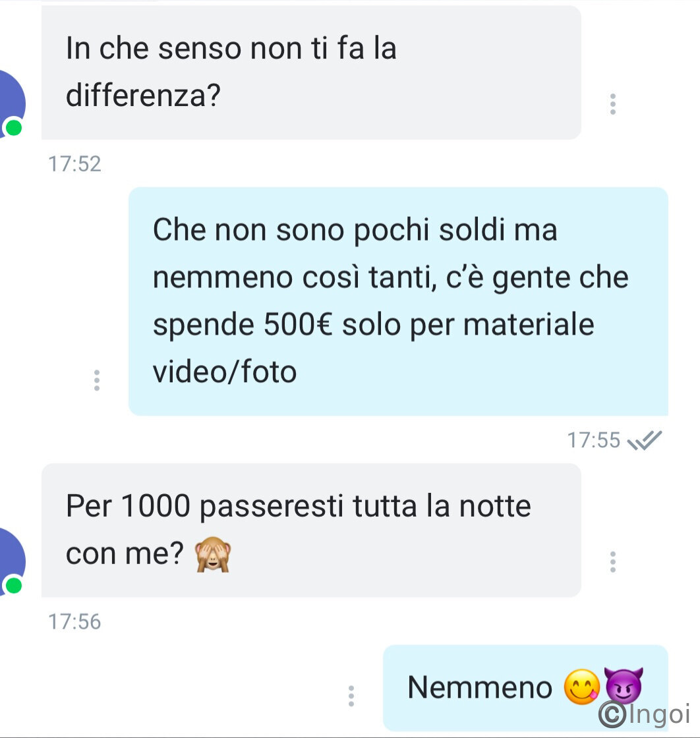Click green online status dot on top avatar

point(13,127)
